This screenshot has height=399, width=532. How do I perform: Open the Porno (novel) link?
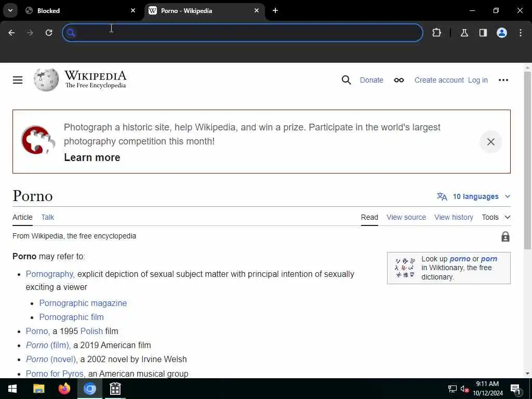(51, 359)
